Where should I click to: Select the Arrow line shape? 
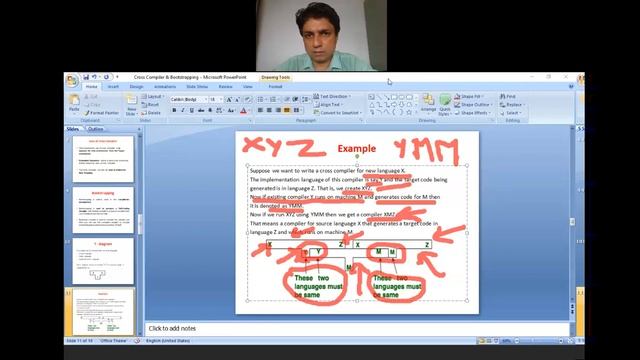click(387, 97)
